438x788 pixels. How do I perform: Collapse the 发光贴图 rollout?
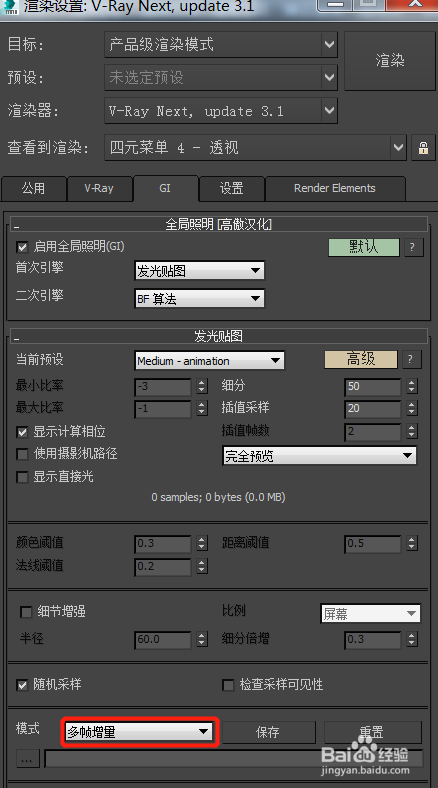[x=218, y=336]
